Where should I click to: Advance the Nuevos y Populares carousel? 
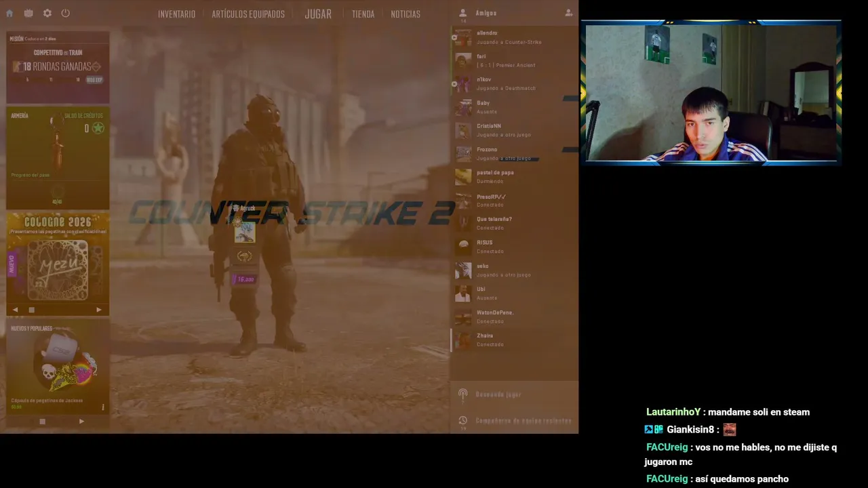81,421
